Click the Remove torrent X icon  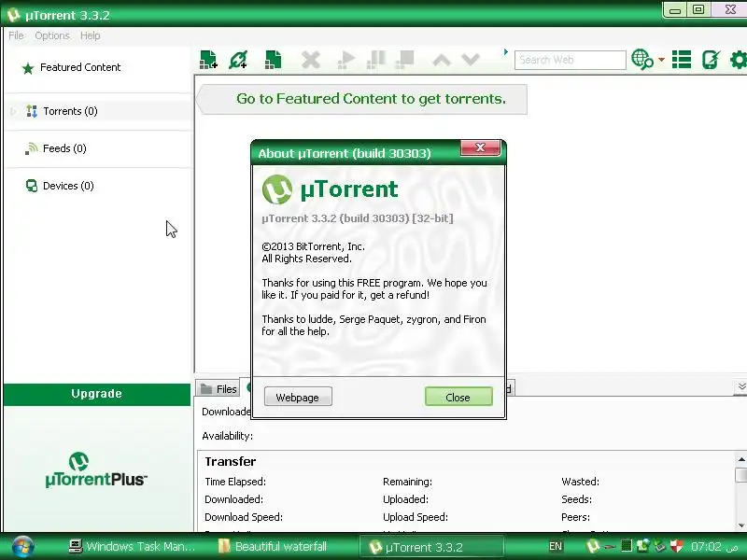(x=311, y=60)
